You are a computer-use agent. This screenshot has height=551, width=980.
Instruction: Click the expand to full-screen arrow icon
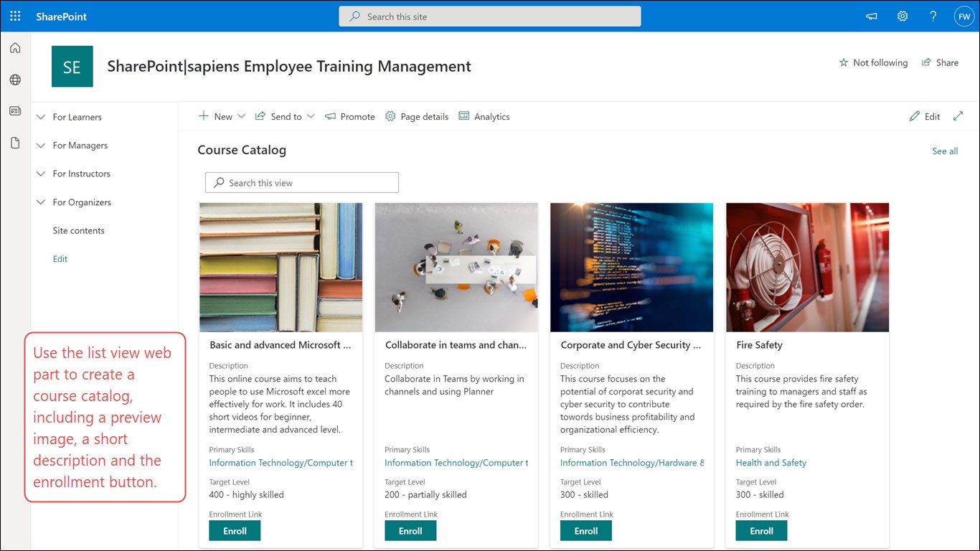pyautogui.click(x=958, y=116)
